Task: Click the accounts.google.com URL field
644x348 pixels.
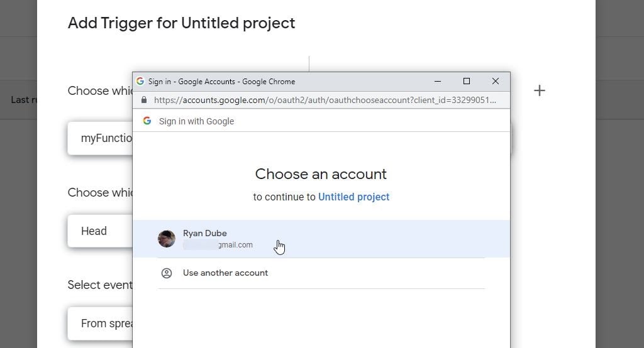Action: click(x=325, y=100)
